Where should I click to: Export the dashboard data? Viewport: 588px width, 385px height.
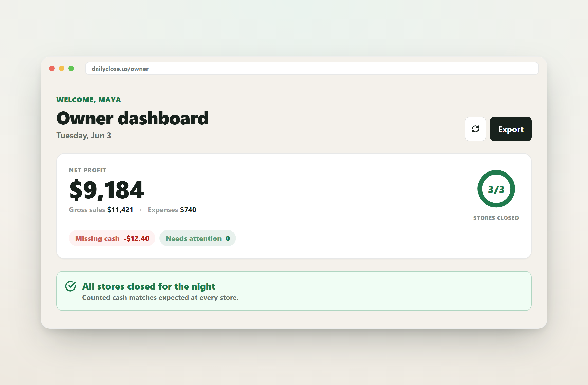(x=511, y=129)
